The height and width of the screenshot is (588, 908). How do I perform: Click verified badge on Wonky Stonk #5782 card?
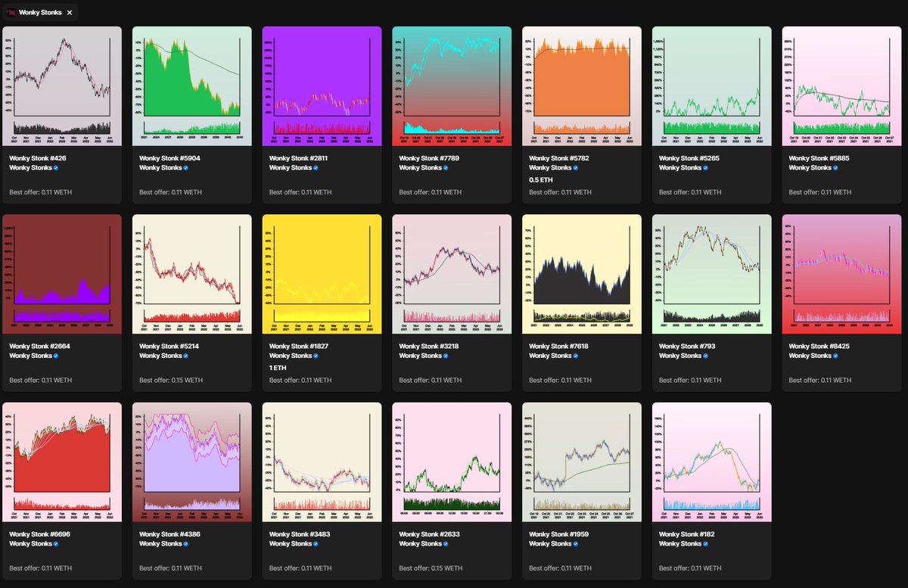pyautogui.click(x=576, y=168)
